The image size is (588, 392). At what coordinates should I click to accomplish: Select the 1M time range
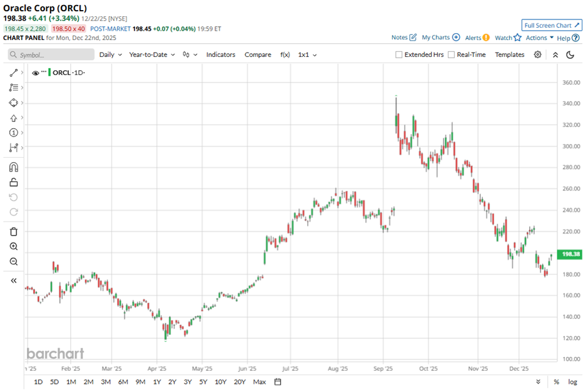point(71,382)
